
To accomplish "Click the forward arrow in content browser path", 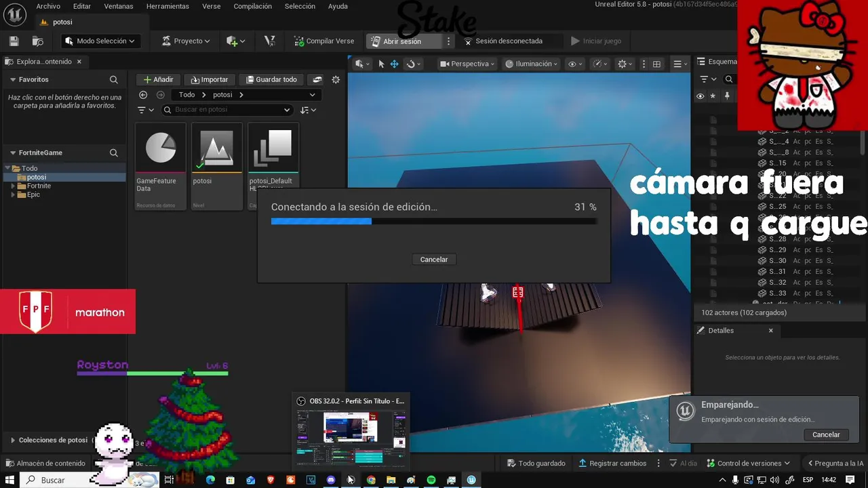I will (x=161, y=95).
